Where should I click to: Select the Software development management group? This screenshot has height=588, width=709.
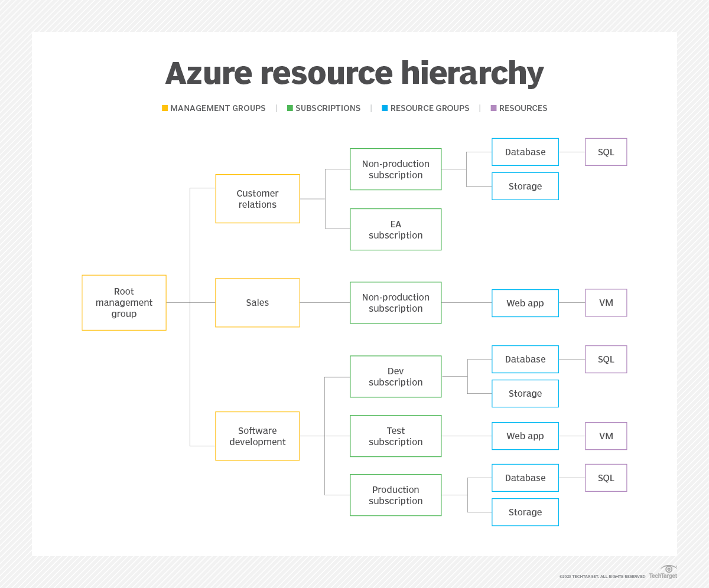tap(258, 436)
